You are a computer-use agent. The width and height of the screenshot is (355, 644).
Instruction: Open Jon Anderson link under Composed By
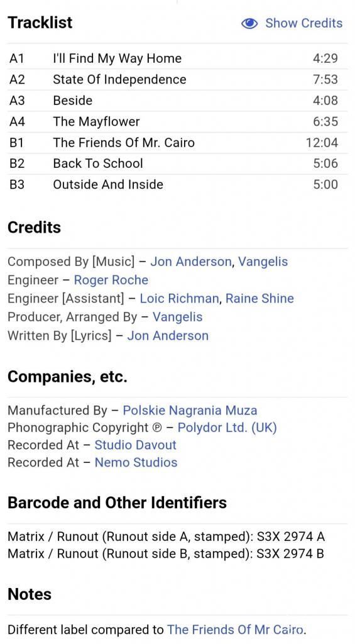click(x=190, y=262)
